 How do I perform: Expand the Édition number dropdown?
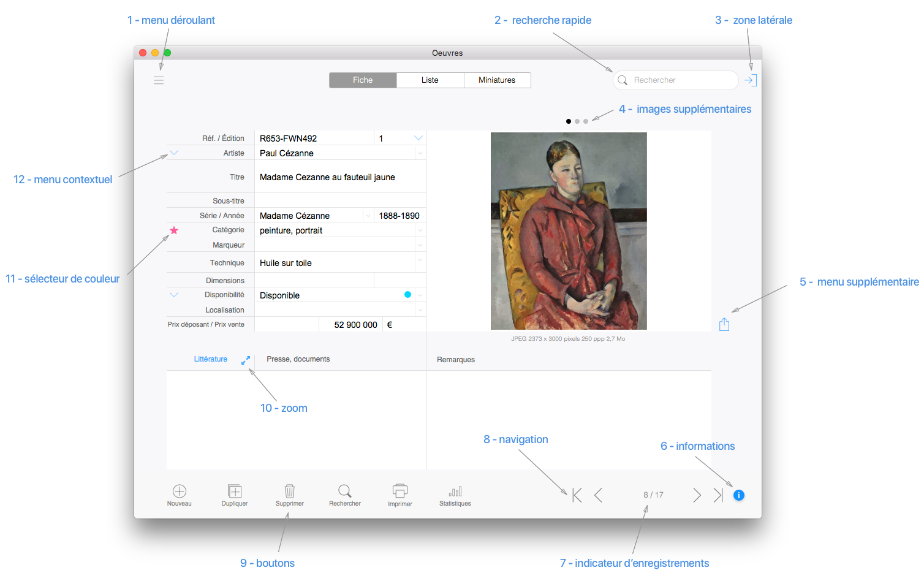point(418,138)
